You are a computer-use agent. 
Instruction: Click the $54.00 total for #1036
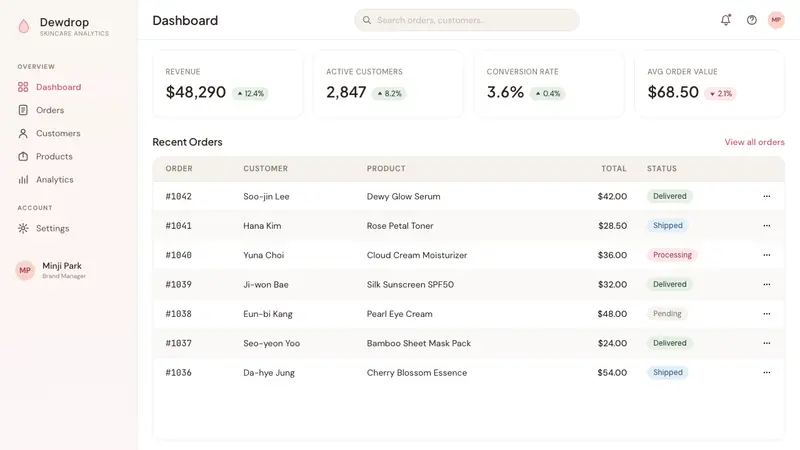pyautogui.click(x=612, y=372)
